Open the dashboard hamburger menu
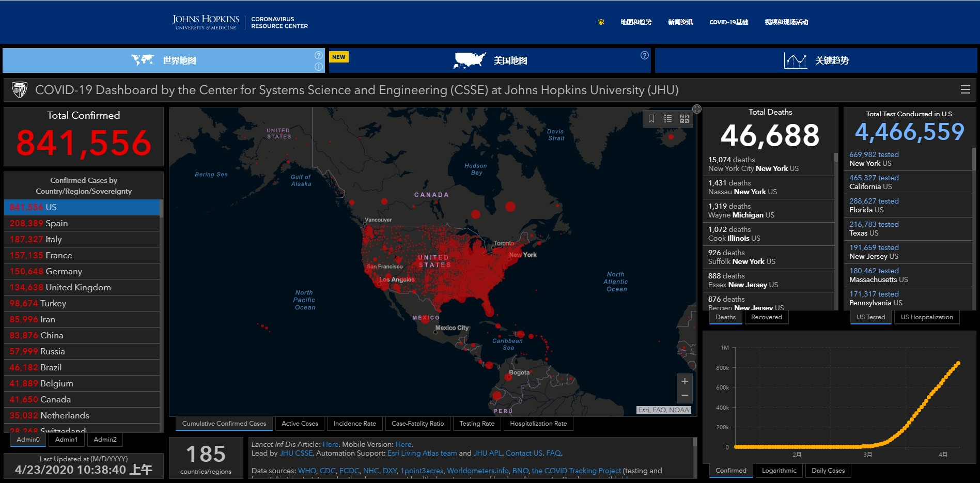This screenshot has width=980, height=483. [x=965, y=90]
